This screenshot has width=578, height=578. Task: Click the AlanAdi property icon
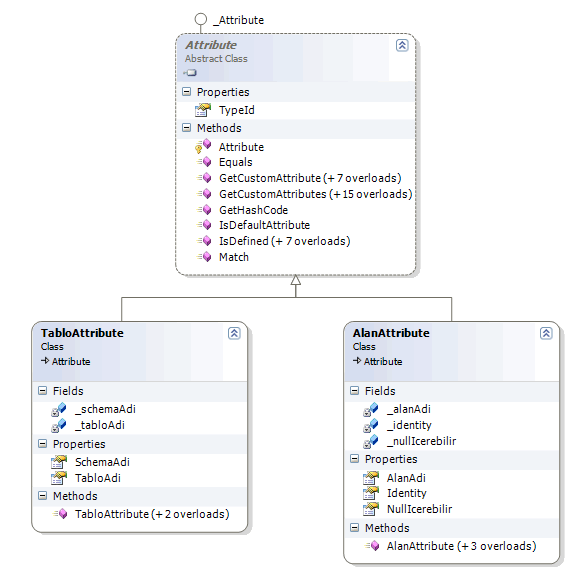click(x=371, y=478)
